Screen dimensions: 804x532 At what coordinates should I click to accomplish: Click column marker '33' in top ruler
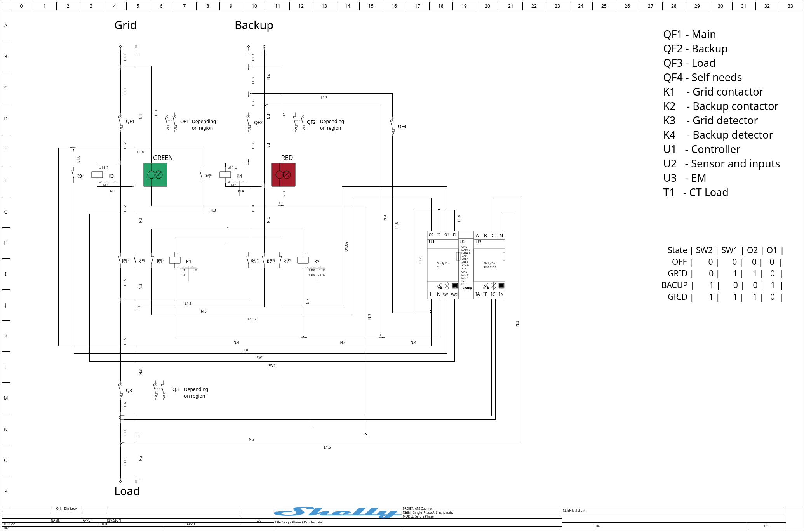790,6
